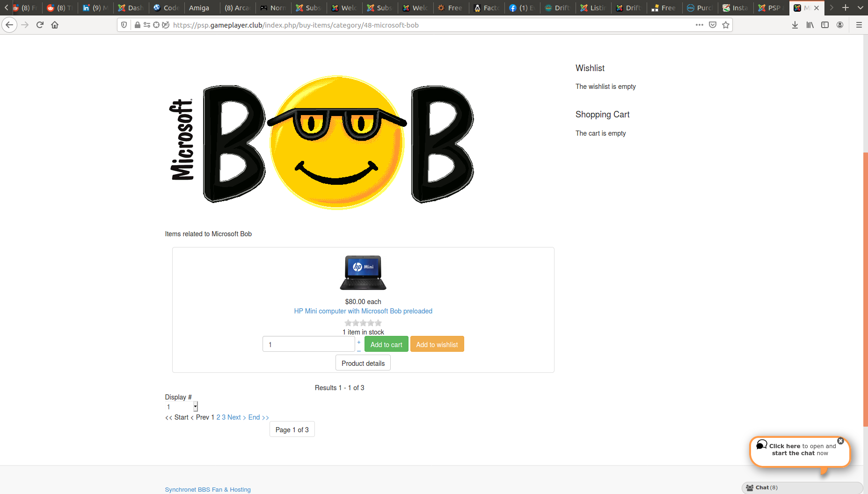Viewport: 868px width, 494px height.
Task: Switch to the Listir tab
Action: 593,8
